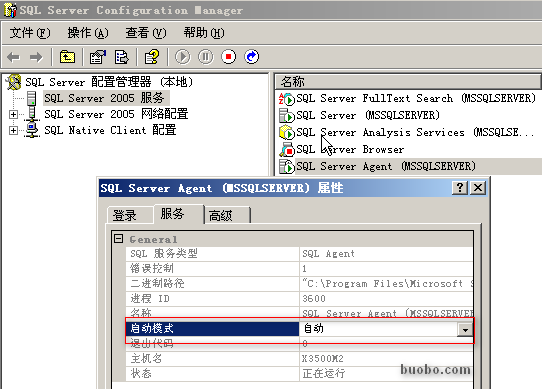
Task: Select SQL Server (MSSQLSERVER) row text
Action: (x=368, y=115)
